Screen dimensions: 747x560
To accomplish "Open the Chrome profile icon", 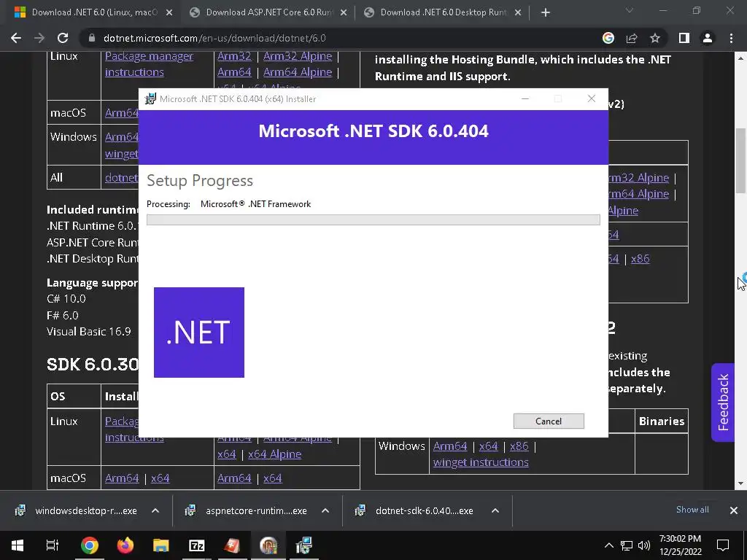I will [708, 38].
